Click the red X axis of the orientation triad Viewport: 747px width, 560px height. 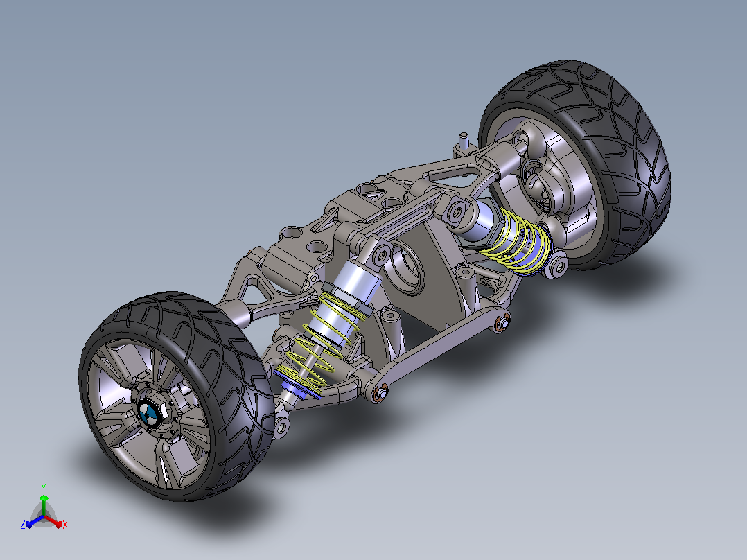click(x=54, y=520)
